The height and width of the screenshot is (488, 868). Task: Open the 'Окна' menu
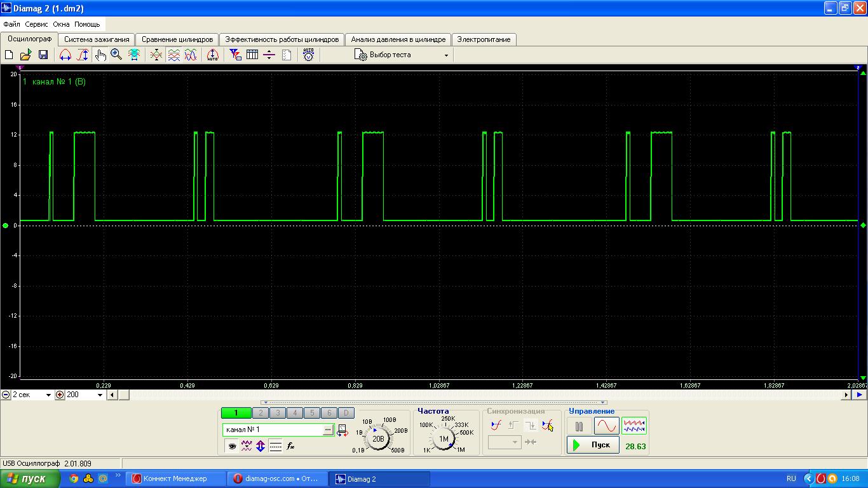[x=62, y=24]
